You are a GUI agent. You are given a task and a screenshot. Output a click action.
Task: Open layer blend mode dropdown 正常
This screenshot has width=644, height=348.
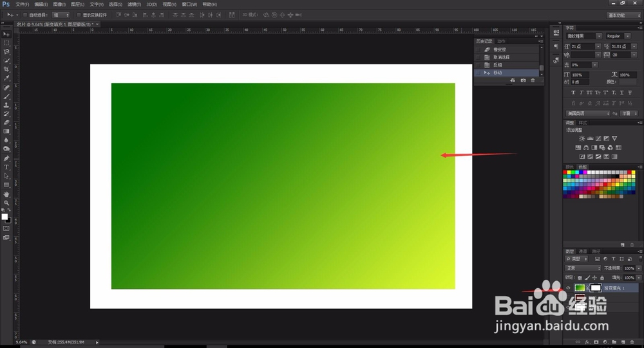coord(583,268)
